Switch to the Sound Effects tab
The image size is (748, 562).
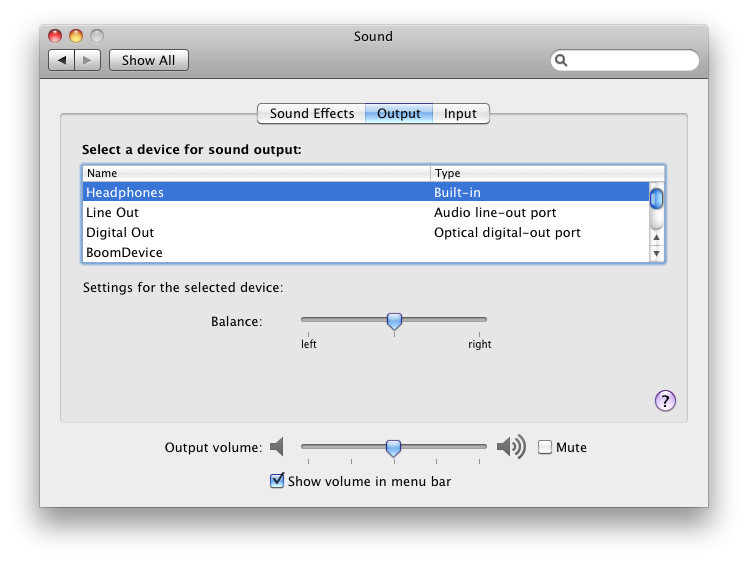(312, 114)
